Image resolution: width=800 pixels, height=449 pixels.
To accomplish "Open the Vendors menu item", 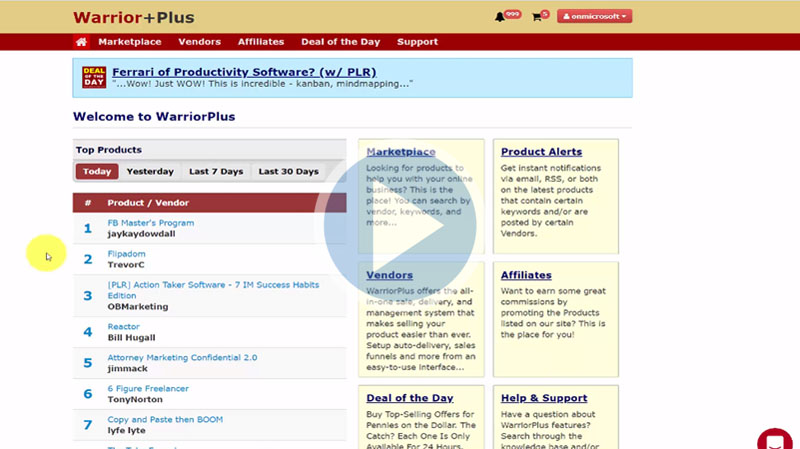I will pyautogui.click(x=199, y=42).
